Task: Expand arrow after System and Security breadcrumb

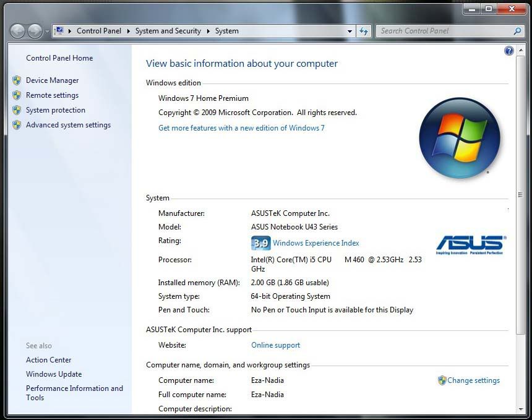Action: (208, 31)
